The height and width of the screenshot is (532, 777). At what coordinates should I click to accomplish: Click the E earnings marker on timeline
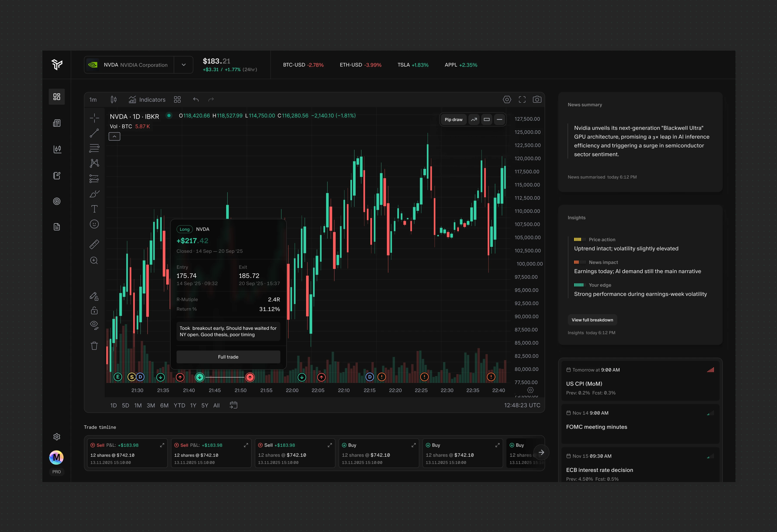(118, 377)
